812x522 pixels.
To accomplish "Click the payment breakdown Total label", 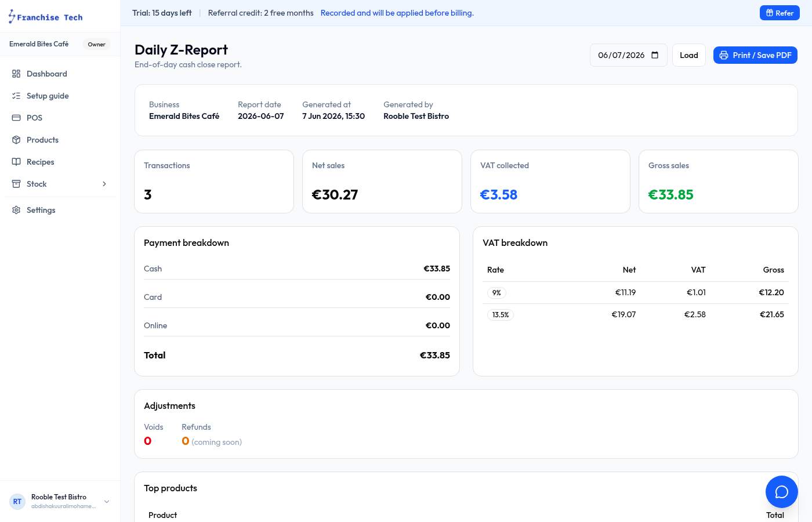I will 155,355.
